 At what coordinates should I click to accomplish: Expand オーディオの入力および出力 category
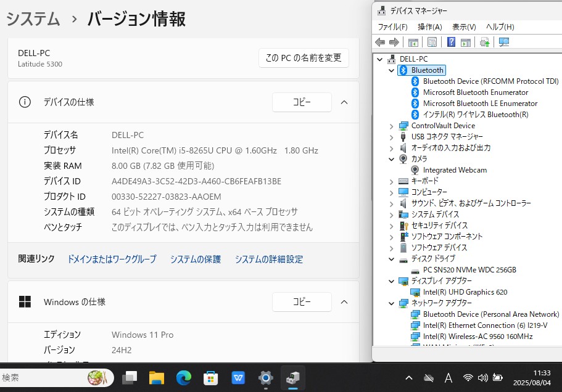(391, 148)
